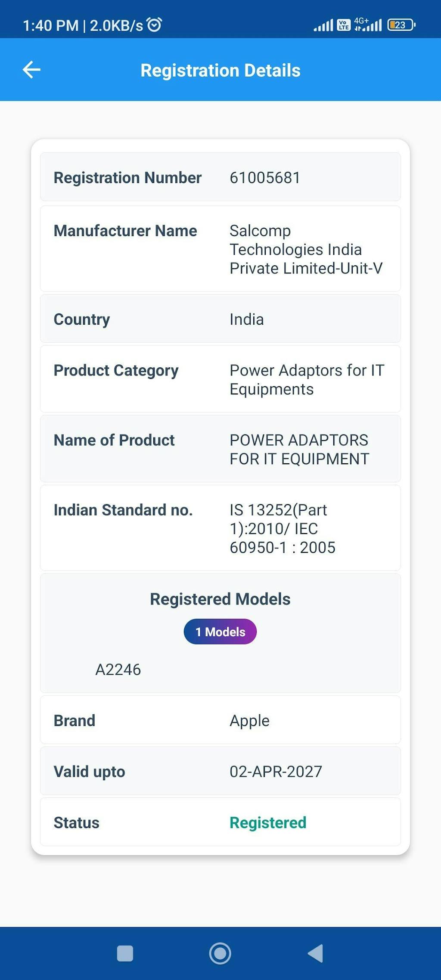Image resolution: width=441 pixels, height=980 pixels.
Task: Tap the Registration Details title
Action: (220, 70)
